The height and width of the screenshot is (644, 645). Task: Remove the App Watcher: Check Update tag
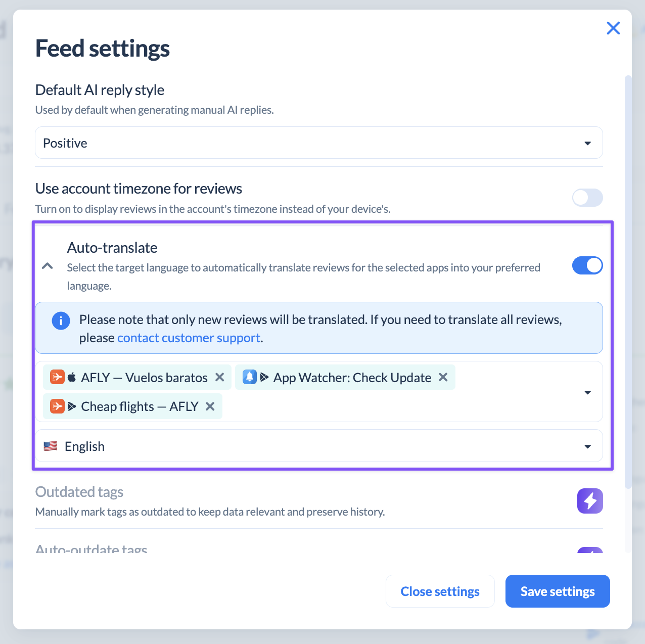(x=443, y=377)
